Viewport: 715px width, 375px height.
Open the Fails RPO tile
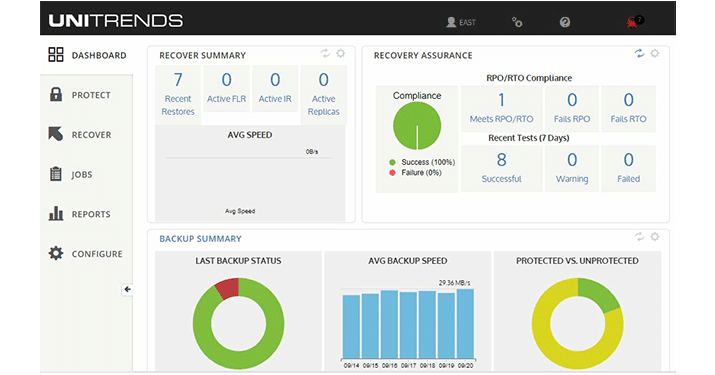[572, 109]
